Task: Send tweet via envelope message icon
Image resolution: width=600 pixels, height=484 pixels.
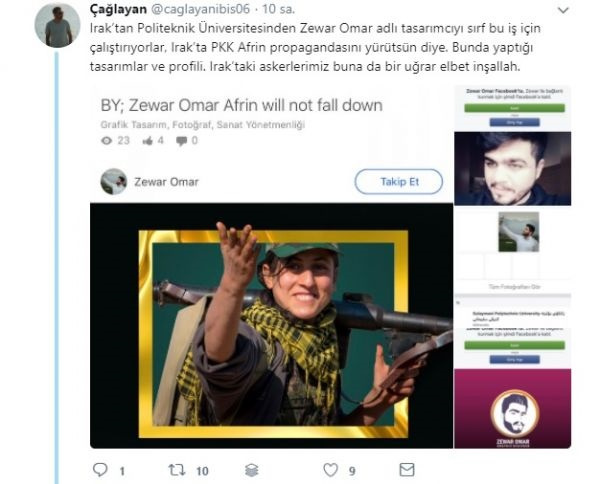Action: (x=406, y=469)
